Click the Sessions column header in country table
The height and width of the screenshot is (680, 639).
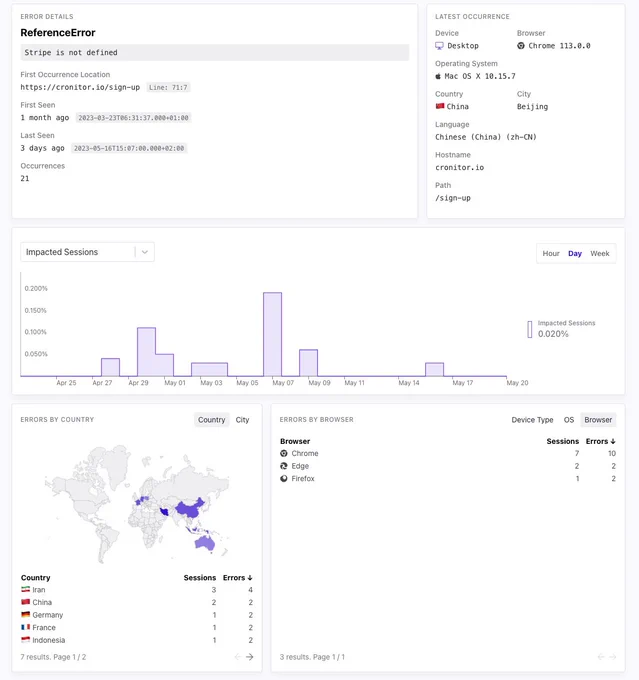[x=200, y=578]
